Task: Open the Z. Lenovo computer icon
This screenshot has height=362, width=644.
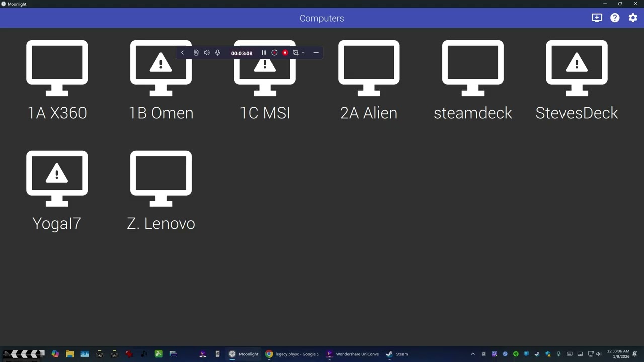Action: click(161, 178)
